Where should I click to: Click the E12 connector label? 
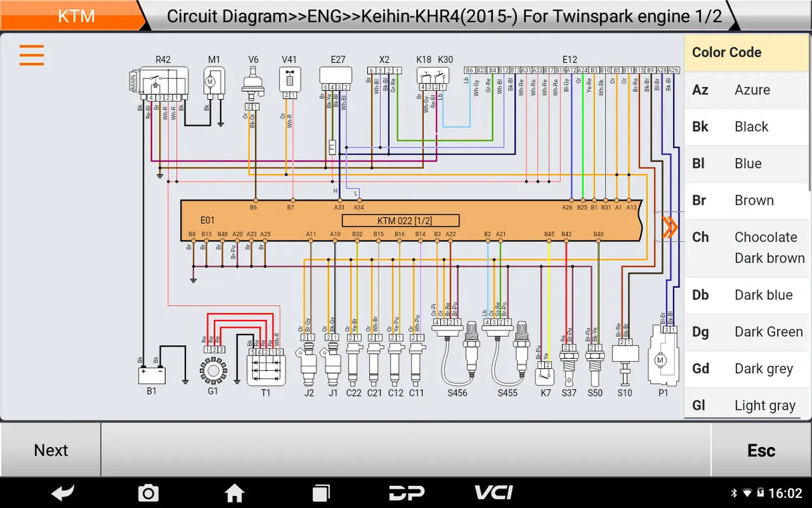coord(570,60)
